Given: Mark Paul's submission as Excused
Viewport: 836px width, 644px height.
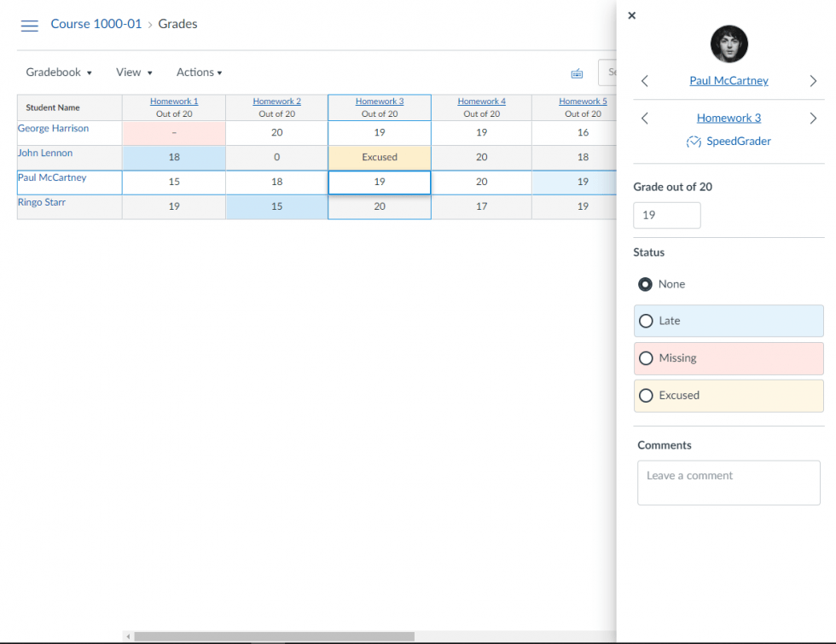Looking at the screenshot, I should click(x=646, y=396).
